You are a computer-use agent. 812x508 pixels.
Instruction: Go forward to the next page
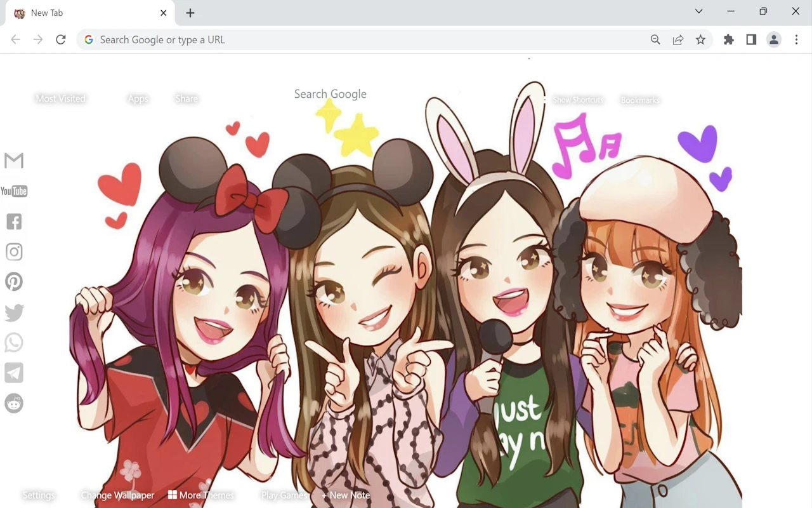tap(38, 39)
